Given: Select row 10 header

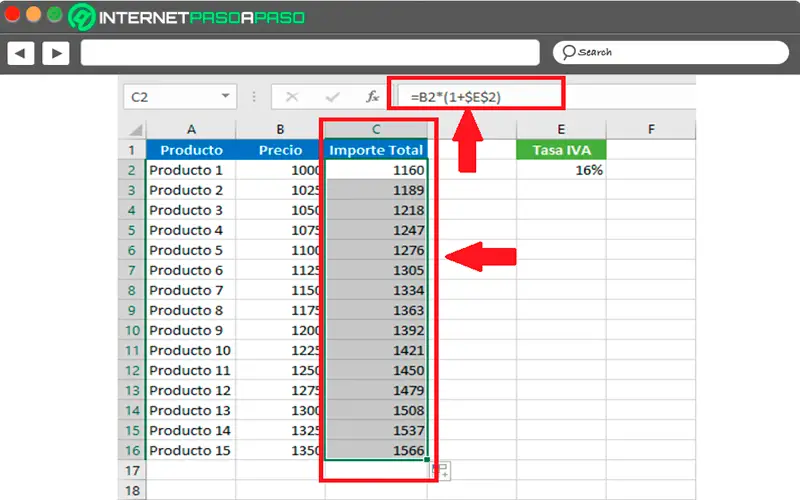Looking at the screenshot, I should (x=132, y=330).
